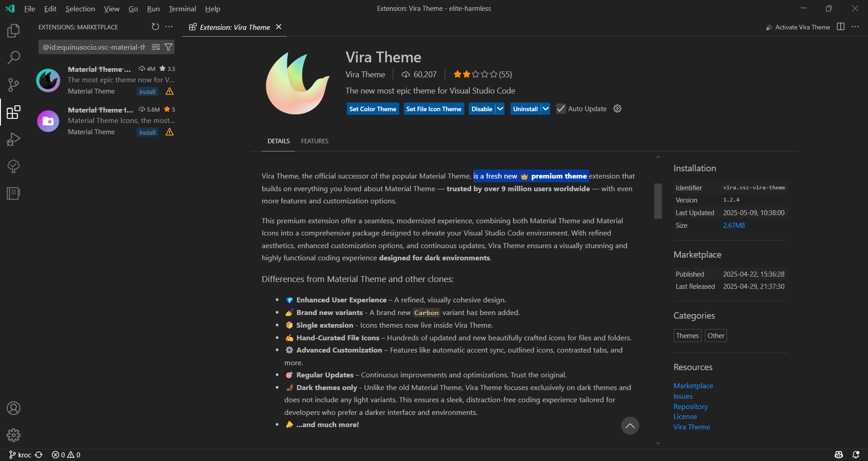The image size is (868, 461).
Task: Click the Set Color Theme button
Action: [x=373, y=109]
